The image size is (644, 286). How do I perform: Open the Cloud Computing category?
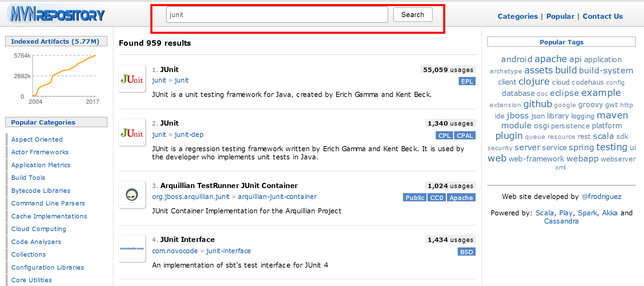pos(39,229)
